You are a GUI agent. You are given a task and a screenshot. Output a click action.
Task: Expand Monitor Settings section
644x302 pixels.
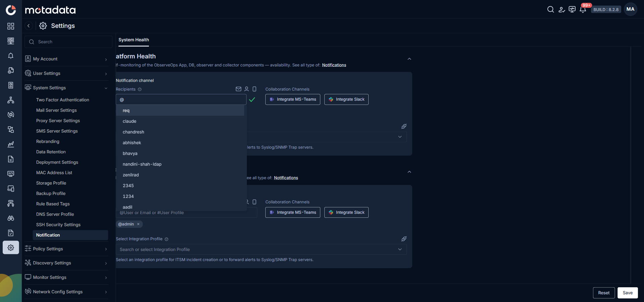pos(66,278)
